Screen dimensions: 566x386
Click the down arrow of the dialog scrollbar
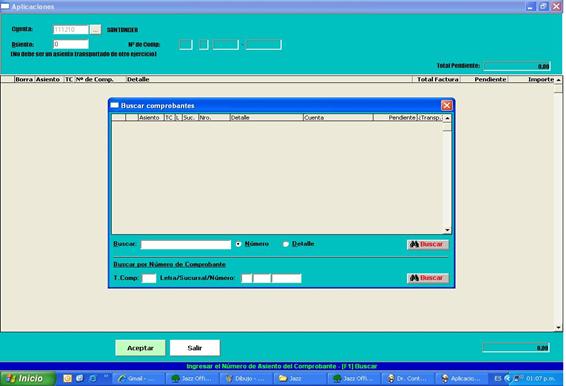point(447,230)
